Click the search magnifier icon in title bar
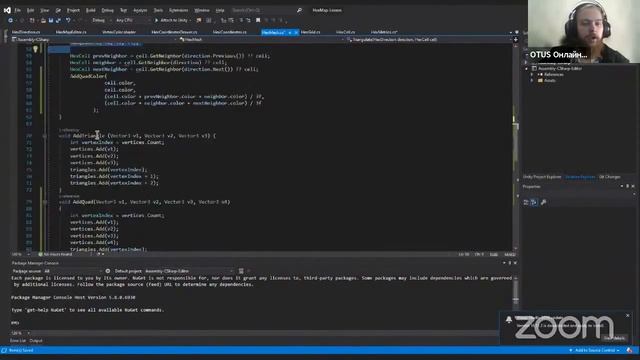This screenshot has width=640, height=360. pos(299,10)
